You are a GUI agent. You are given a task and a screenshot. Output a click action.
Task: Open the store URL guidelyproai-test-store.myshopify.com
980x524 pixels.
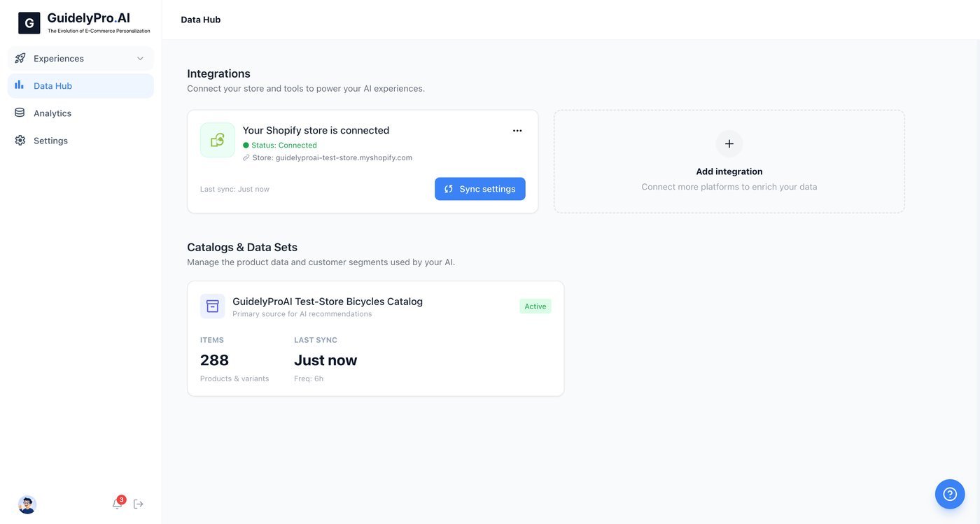[x=344, y=157]
